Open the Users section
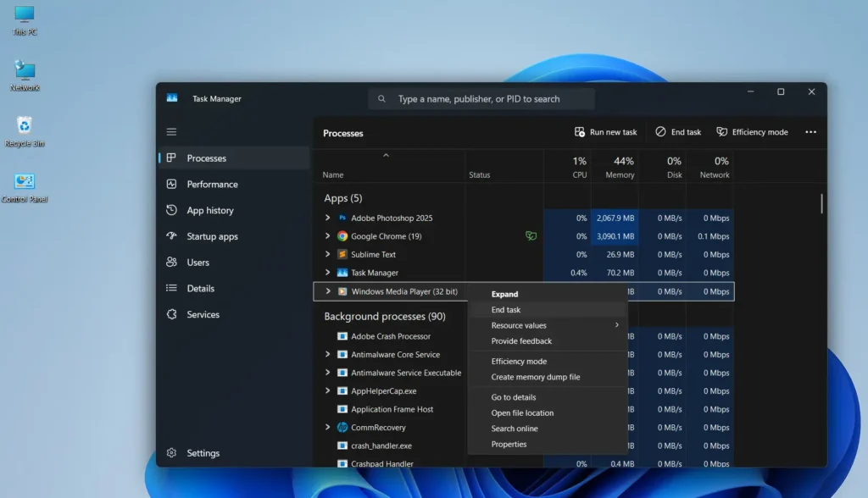This screenshot has width=868, height=498. click(198, 262)
